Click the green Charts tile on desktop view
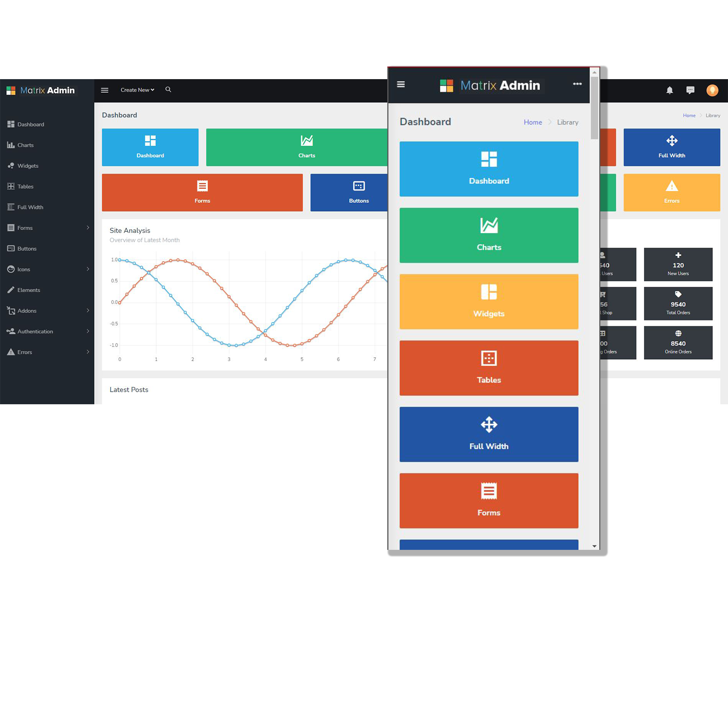 (297, 147)
